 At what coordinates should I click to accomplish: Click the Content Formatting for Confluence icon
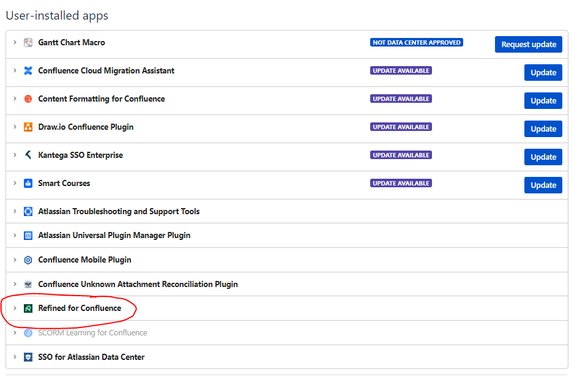[x=28, y=99]
